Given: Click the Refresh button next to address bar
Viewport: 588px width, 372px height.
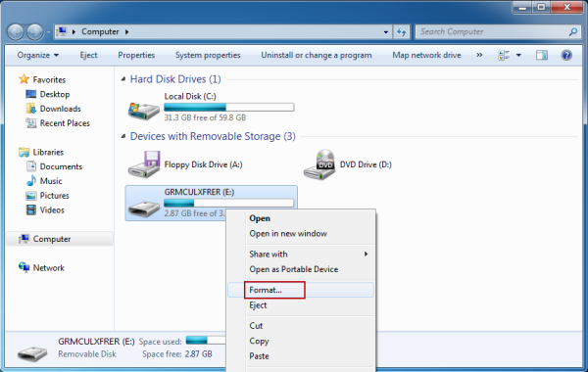Looking at the screenshot, I should click(x=402, y=32).
